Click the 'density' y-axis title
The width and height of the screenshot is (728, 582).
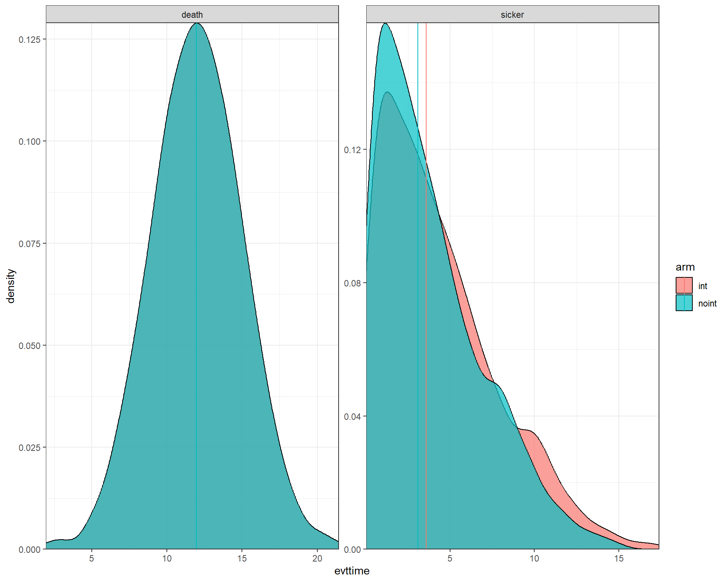11,286
